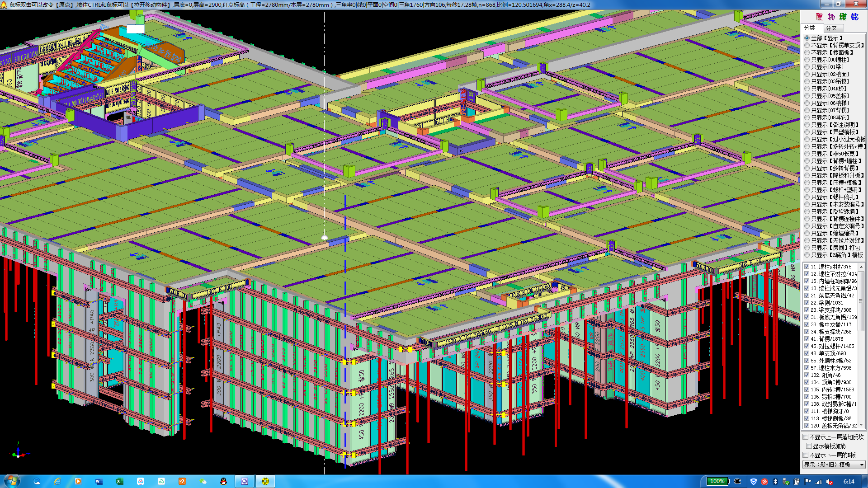This screenshot has width=868, height=488.
Task: Click the green 模 icon at panel top
Action: 843,17
